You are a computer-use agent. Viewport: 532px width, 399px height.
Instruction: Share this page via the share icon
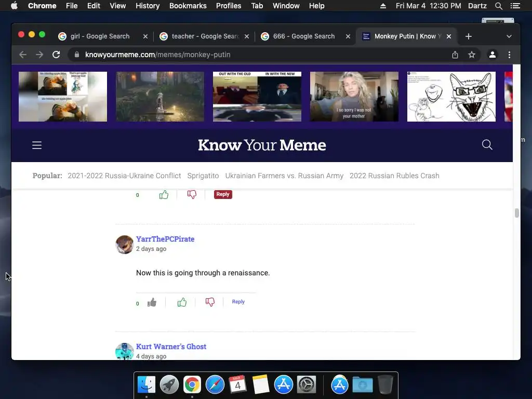pyautogui.click(x=455, y=55)
